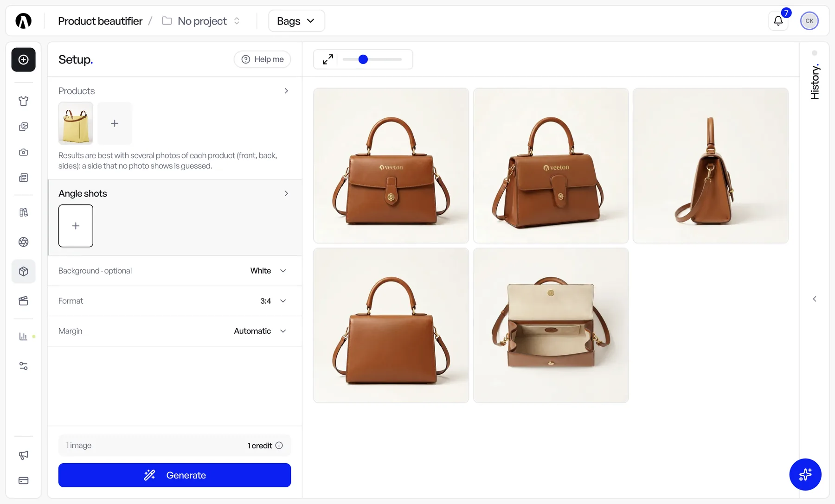Viewport: 835px width, 504px height.
Task: Select the yellow bag product thumbnail
Action: click(x=76, y=123)
